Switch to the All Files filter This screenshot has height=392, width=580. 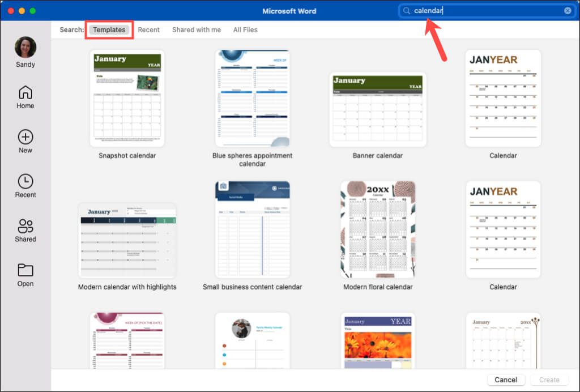click(x=245, y=29)
